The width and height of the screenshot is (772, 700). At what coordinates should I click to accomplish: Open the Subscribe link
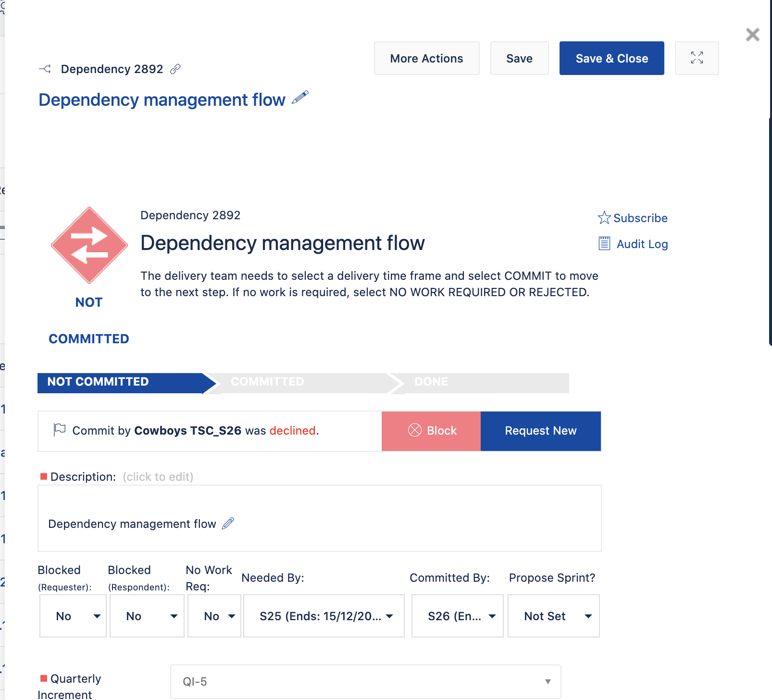coord(640,218)
